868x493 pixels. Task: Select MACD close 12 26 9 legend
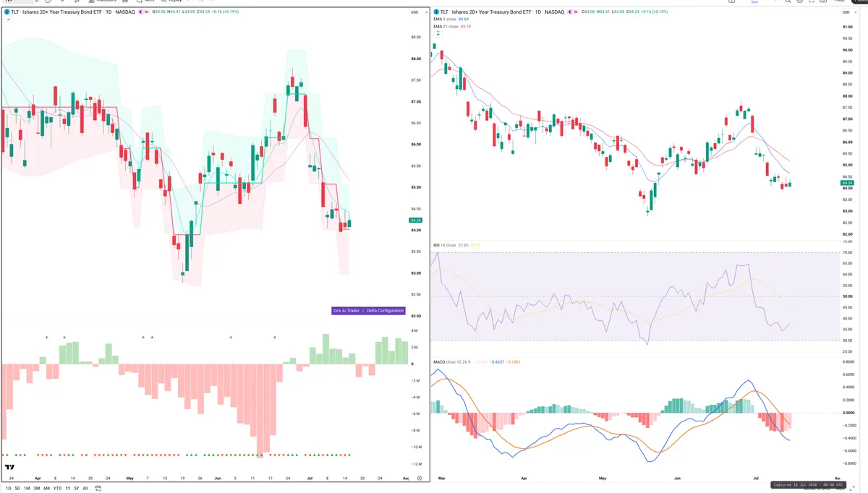click(451, 361)
